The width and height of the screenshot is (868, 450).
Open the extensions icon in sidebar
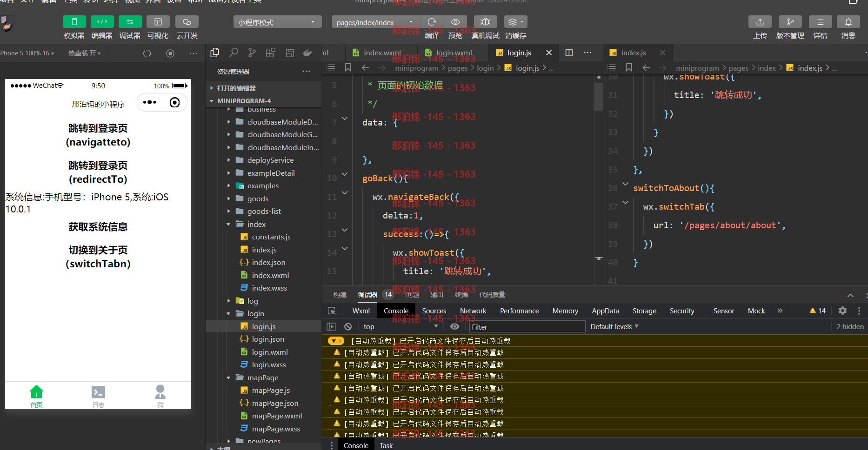click(271, 53)
